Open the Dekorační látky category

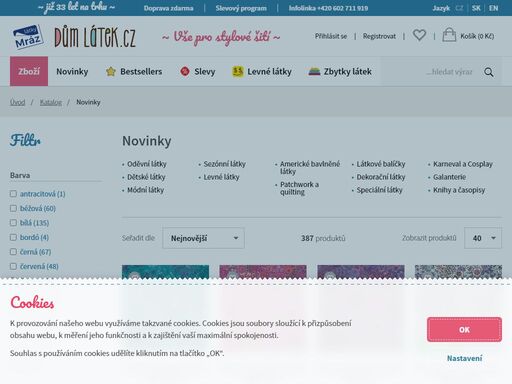coord(381,177)
